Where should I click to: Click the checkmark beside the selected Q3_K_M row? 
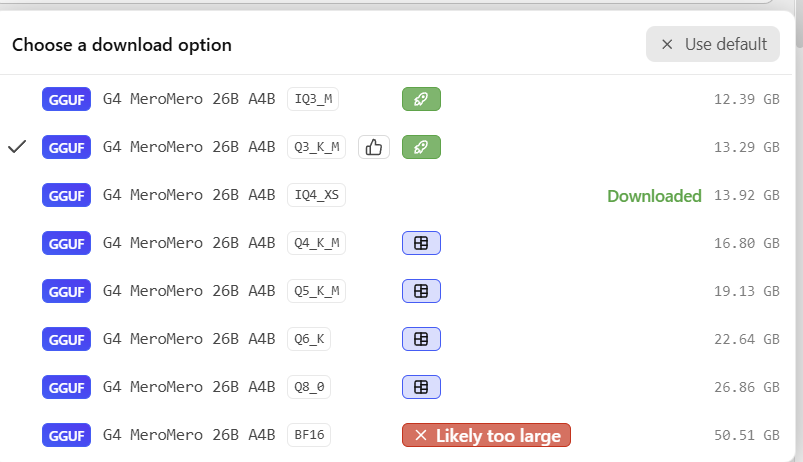17,147
